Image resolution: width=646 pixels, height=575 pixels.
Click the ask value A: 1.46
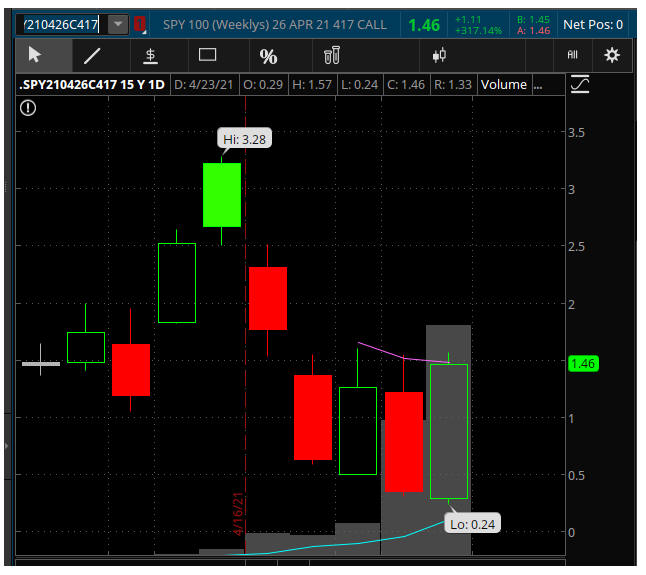(533, 30)
